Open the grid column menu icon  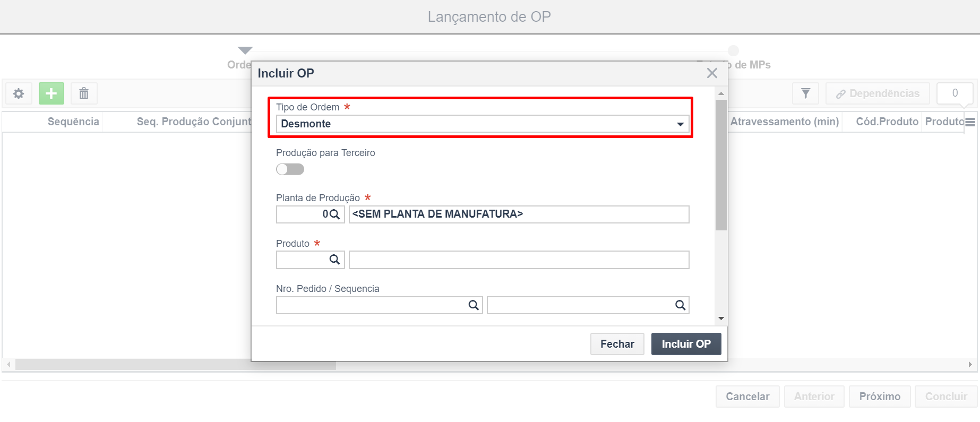pyautogui.click(x=970, y=122)
